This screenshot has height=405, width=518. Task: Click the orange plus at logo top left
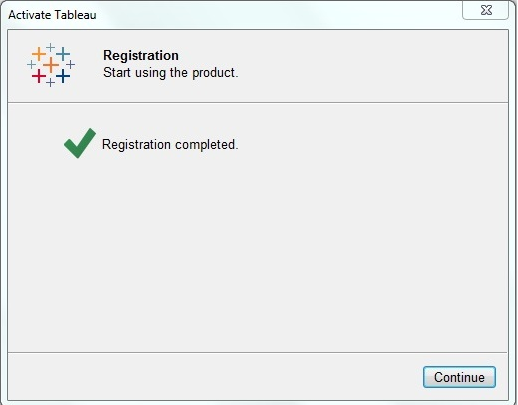pyautogui.click(x=39, y=54)
